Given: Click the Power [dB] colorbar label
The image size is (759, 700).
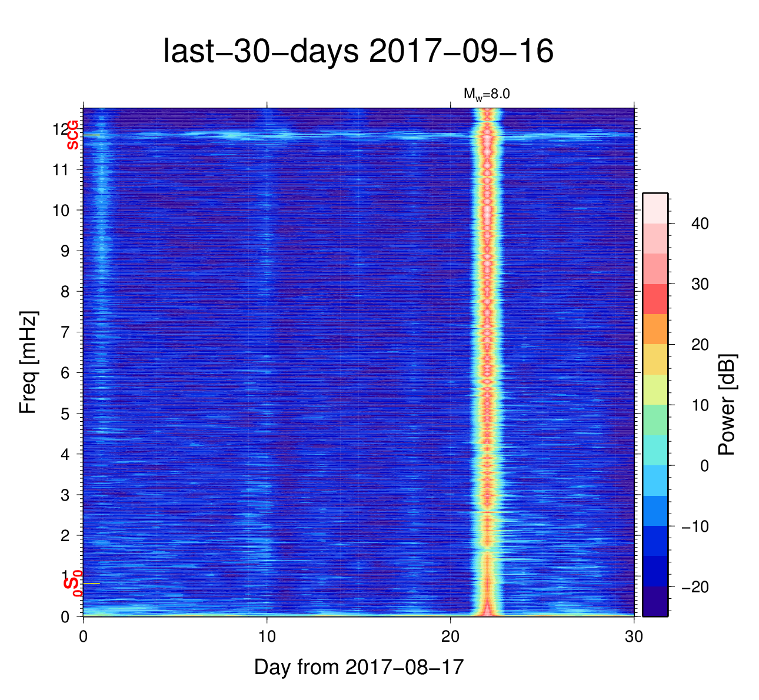Looking at the screenshot, I should (x=727, y=405).
